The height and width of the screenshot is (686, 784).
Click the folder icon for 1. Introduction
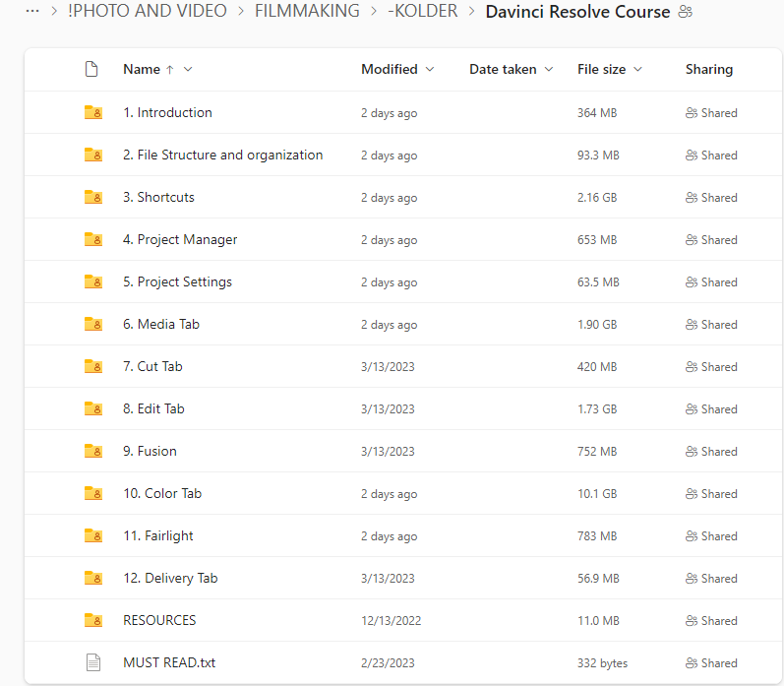click(x=93, y=112)
